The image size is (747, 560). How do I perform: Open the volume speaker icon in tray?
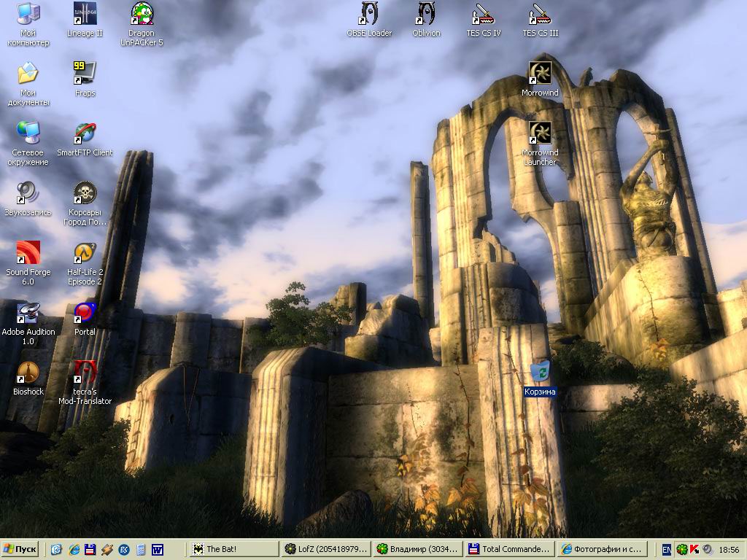pyautogui.click(x=708, y=550)
